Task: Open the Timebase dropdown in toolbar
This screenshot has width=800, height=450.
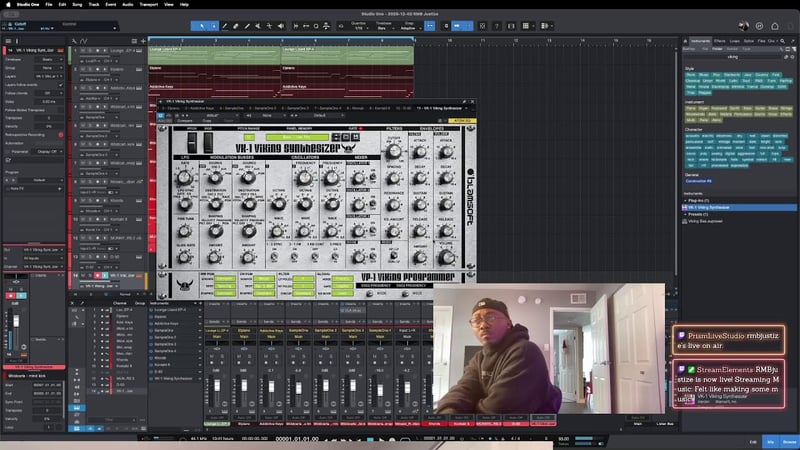Action: pyautogui.click(x=384, y=26)
